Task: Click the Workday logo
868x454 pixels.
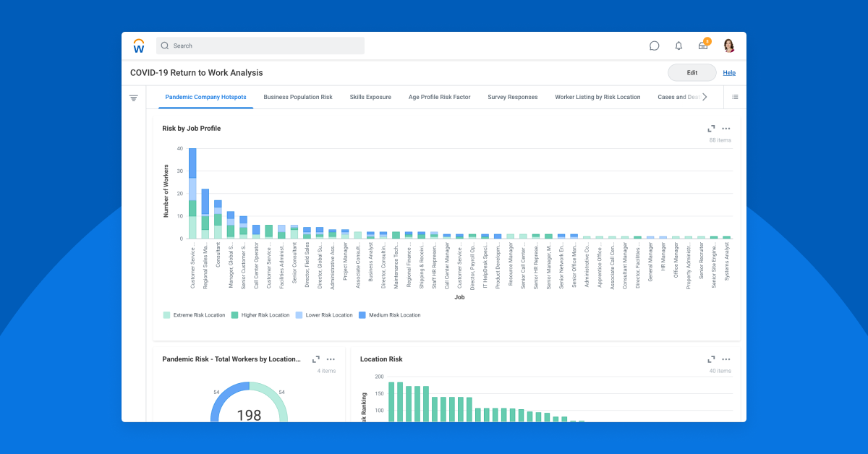Action: click(138, 45)
